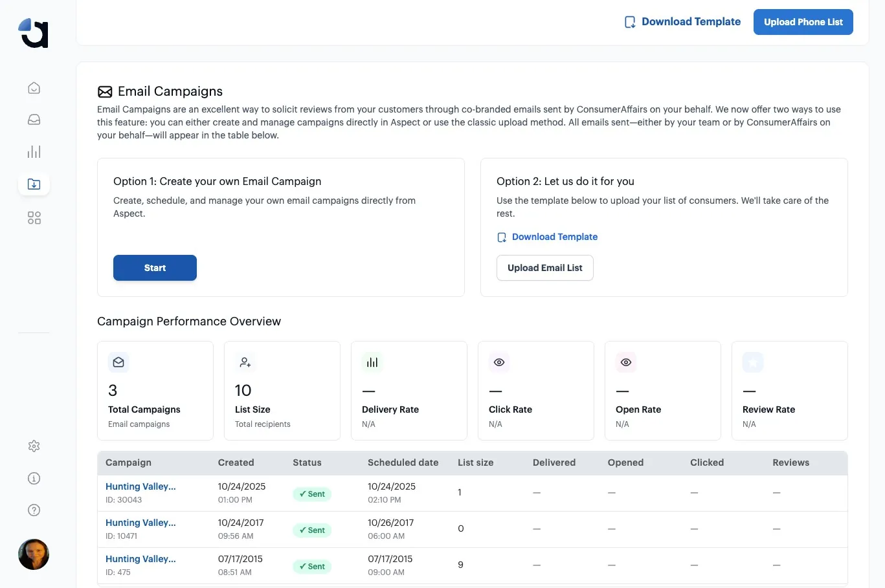Click Sent status badge for campaign 10471
Viewport: 885px width, 588px height.
[312, 530]
